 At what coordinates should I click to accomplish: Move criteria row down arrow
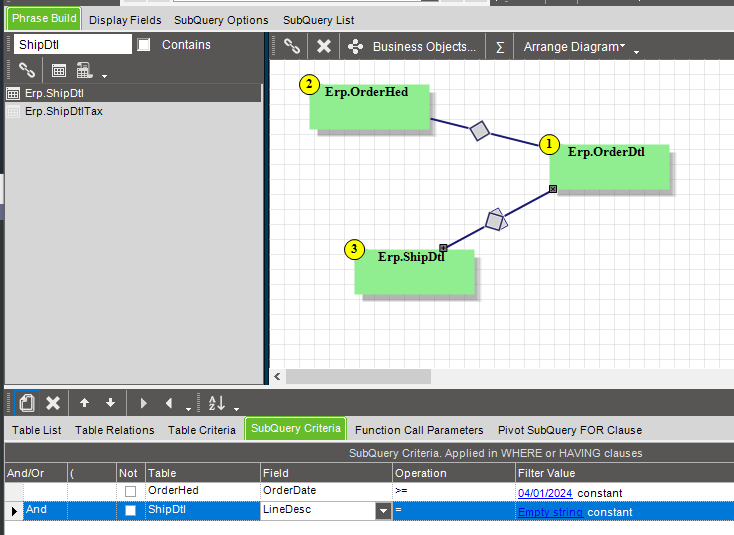[x=110, y=403]
